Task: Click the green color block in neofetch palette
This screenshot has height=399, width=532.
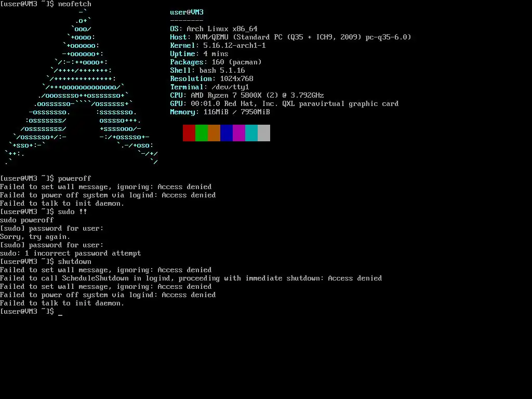Action: (x=202, y=132)
